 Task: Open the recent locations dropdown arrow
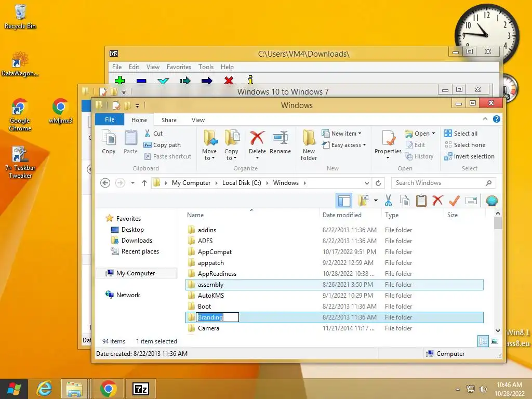click(132, 183)
